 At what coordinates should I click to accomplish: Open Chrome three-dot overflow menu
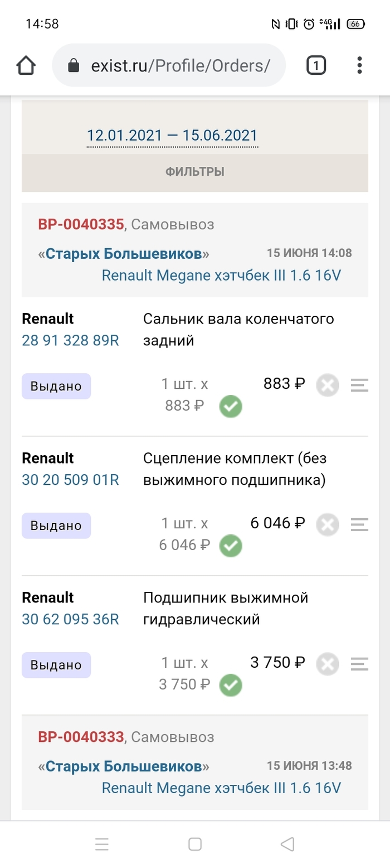[x=360, y=66]
